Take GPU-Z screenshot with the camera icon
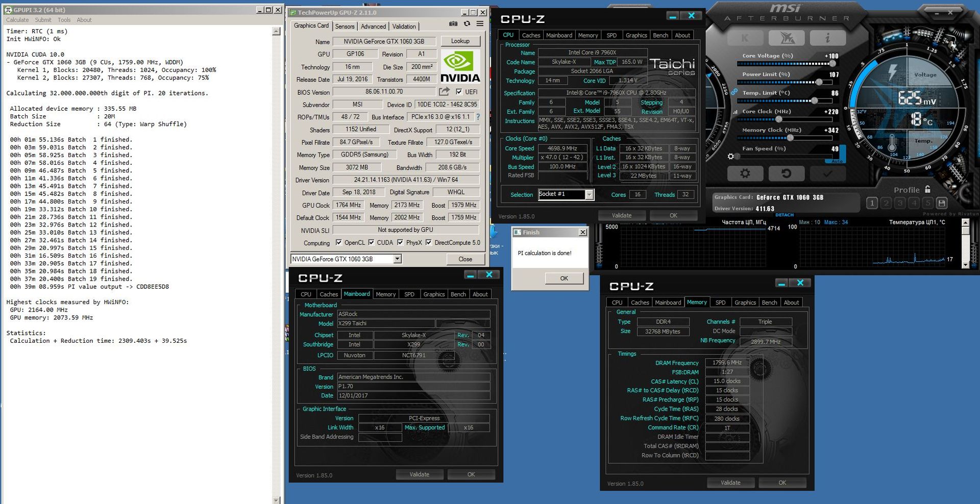The width and height of the screenshot is (980, 504). point(453,24)
